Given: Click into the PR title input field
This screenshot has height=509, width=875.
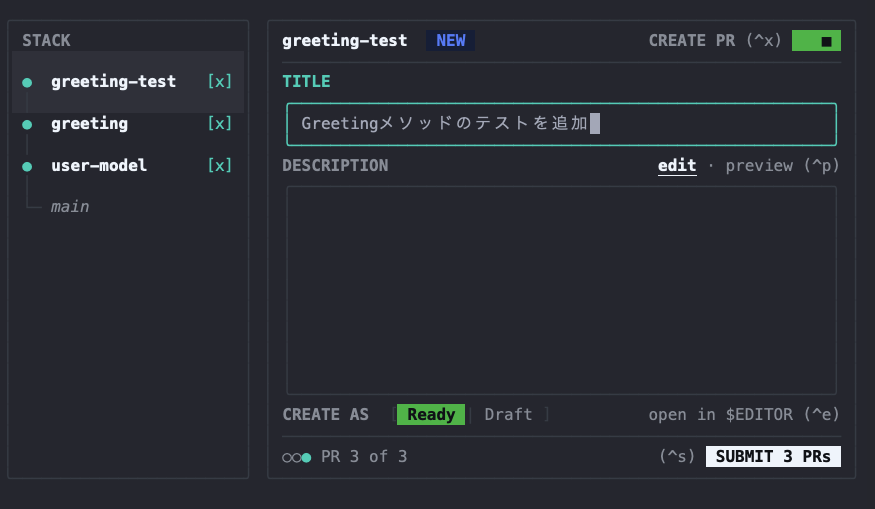Looking at the screenshot, I should point(561,124).
